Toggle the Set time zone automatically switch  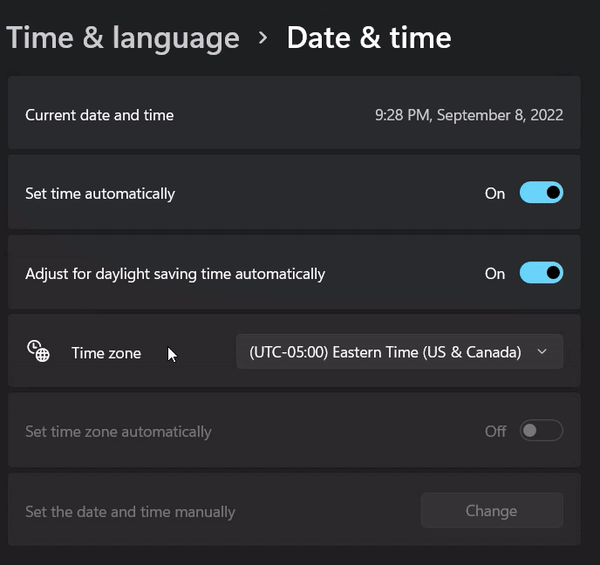tap(541, 431)
